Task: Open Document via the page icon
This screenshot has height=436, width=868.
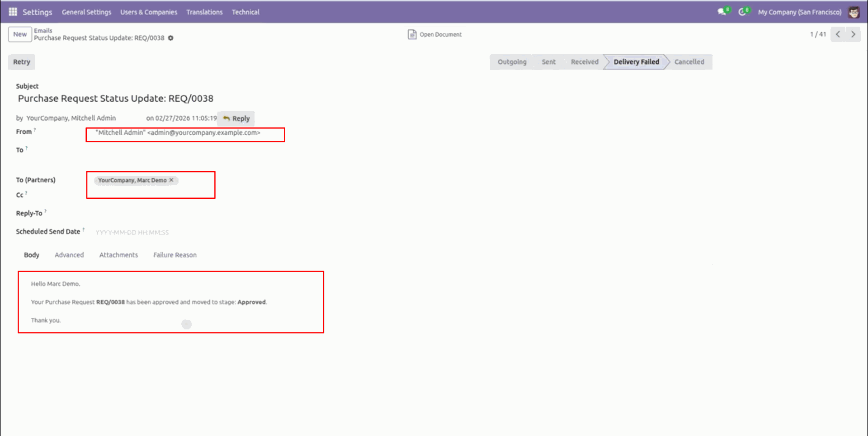Action: pyautogui.click(x=412, y=34)
